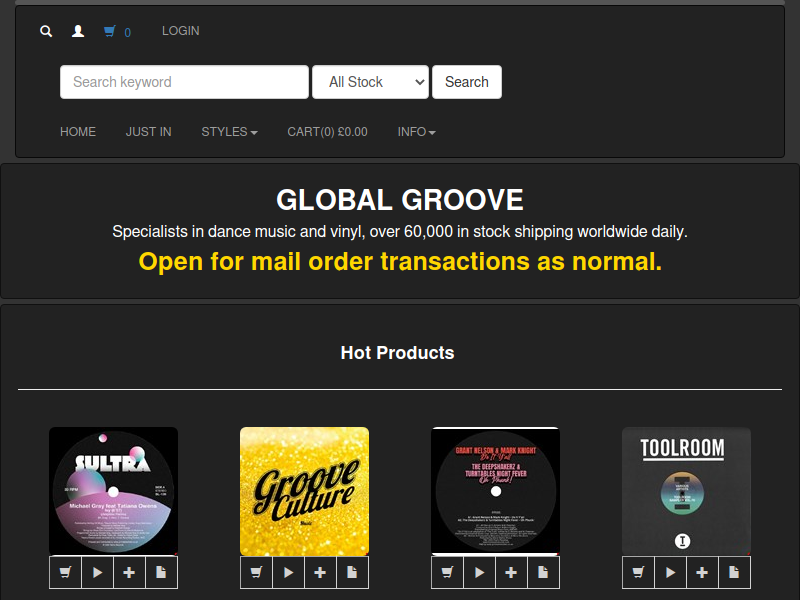Click the 'Open for mail order transactions' text
This screenshot has height=600, width=800.
pyautogui.click(x=400, y=261)
